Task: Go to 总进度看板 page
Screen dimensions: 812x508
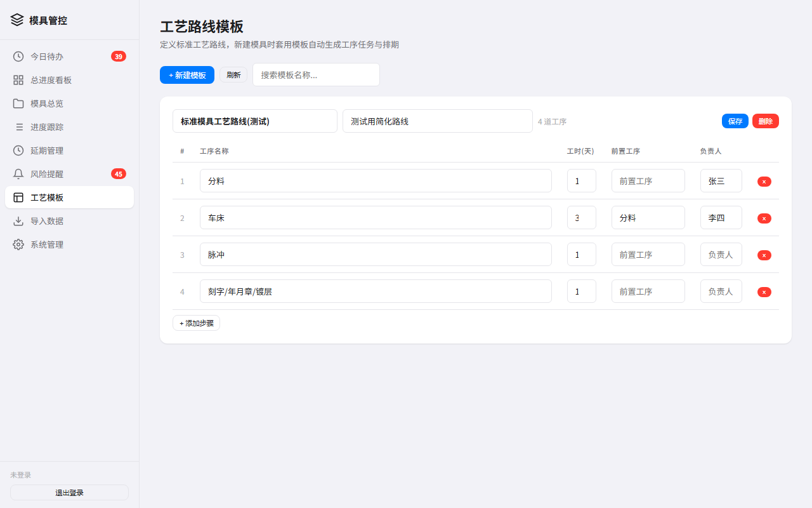Action: [69, 80]
